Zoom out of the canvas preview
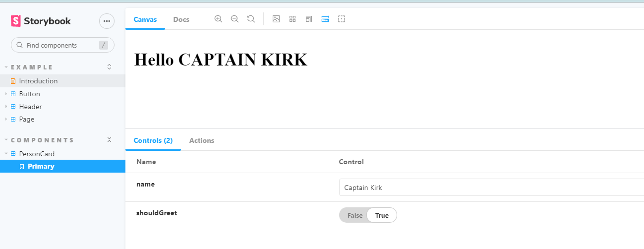The height and width of the screenshot is (249, 644). [x=234, y=19]
